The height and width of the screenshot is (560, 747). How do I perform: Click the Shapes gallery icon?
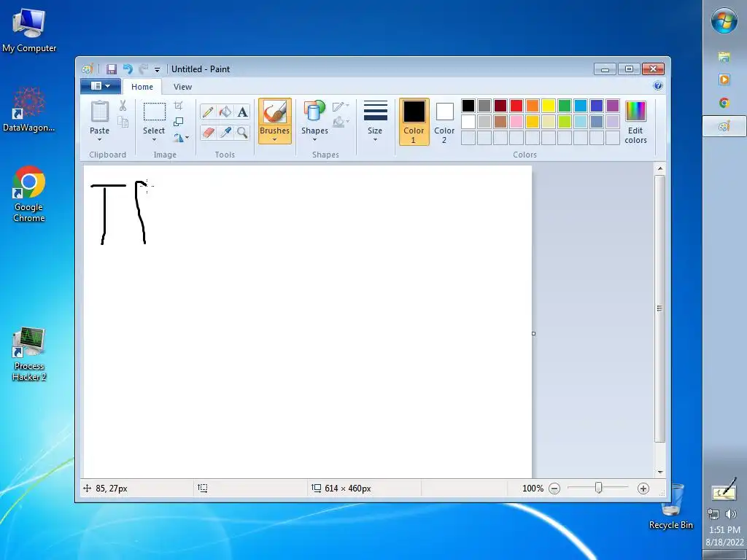pyautogui.click(x=314, y=112)
